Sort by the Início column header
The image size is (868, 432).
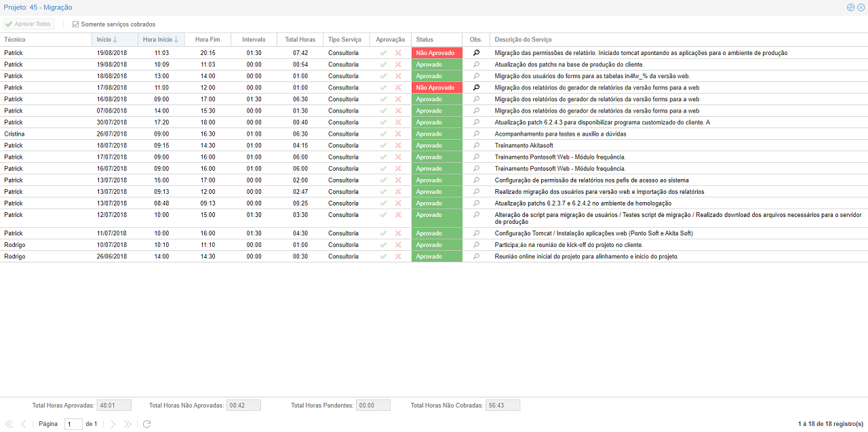click(x=107, y=39)
